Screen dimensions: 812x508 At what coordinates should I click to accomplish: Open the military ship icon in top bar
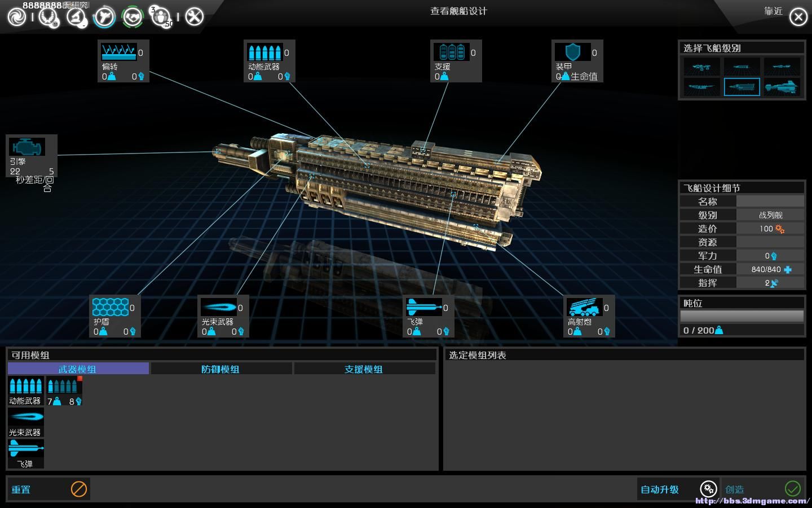coord(104,17)
